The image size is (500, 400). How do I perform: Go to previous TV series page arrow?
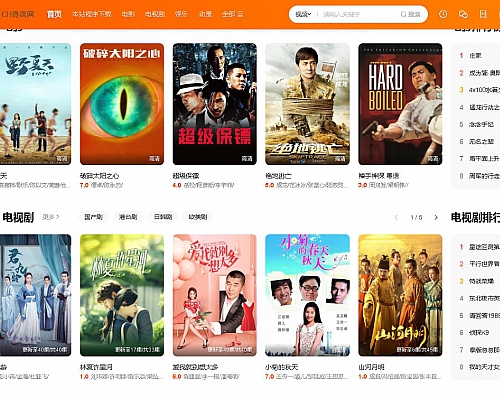(396, 217)
